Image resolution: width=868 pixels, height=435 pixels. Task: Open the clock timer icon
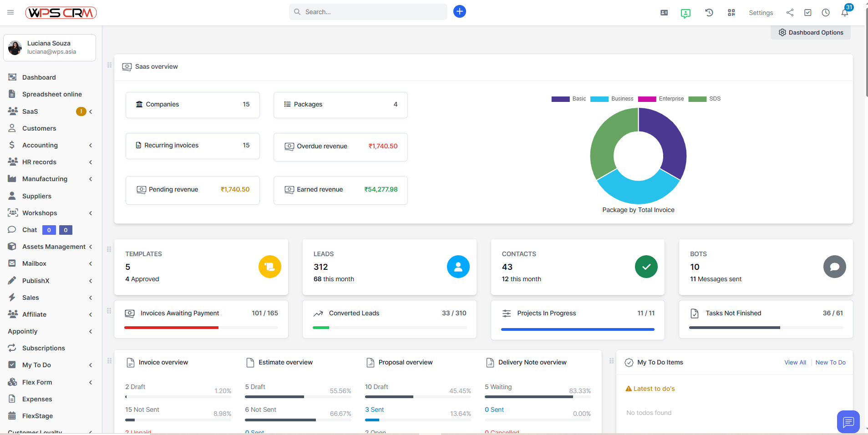coord(826,13)
